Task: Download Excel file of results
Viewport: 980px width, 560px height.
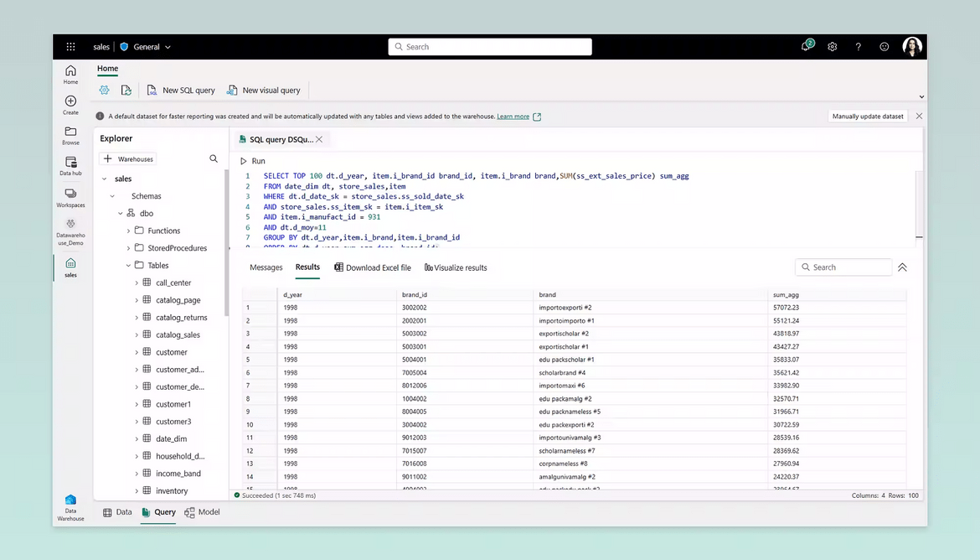Action: (x=373, y=267)
